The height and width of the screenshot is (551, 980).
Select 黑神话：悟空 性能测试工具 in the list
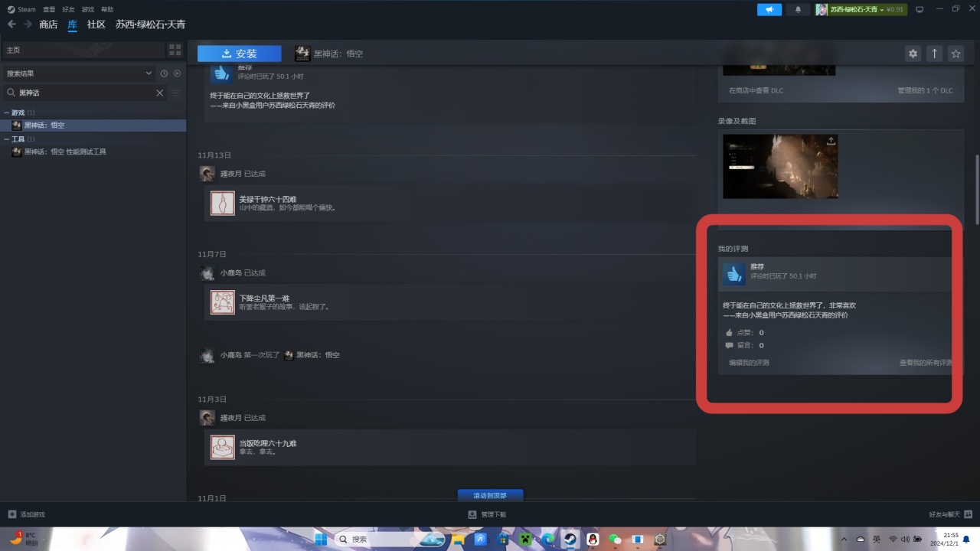[x=93, y=152]
